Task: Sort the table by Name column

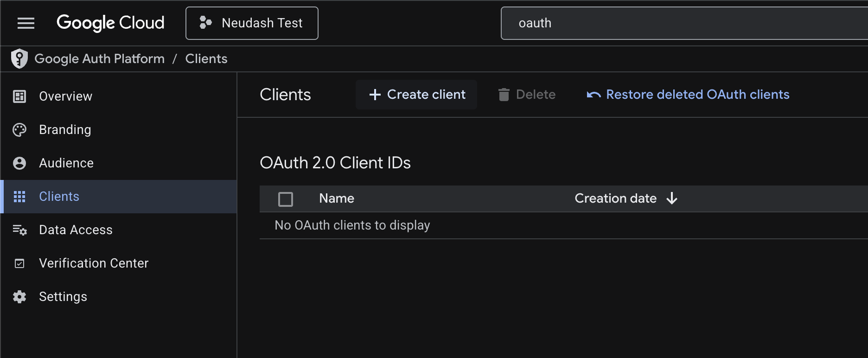Action: coord(337,198)
